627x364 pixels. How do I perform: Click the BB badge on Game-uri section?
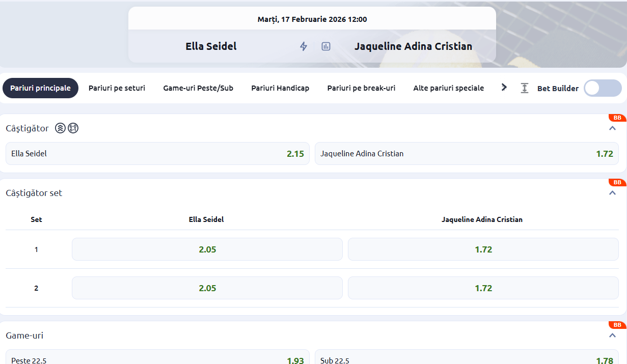(617, 325)
